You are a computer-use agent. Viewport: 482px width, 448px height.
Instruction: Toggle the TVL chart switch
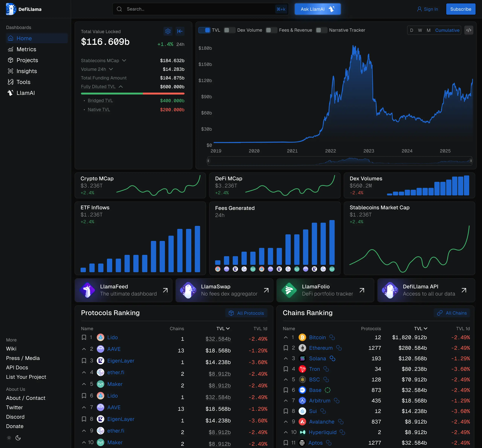(x=204, y=30)
